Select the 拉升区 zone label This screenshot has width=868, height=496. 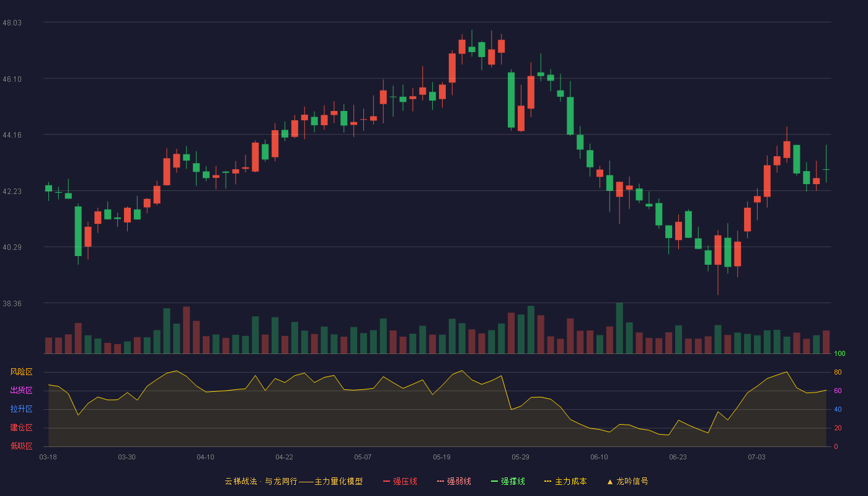click(x=21, y=409)
